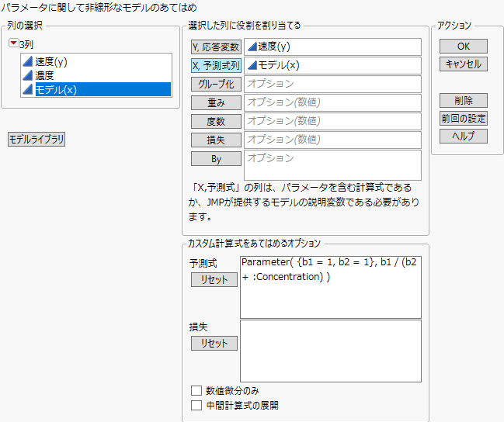
Task: Click the 重み role button
Action: [216, 102]
